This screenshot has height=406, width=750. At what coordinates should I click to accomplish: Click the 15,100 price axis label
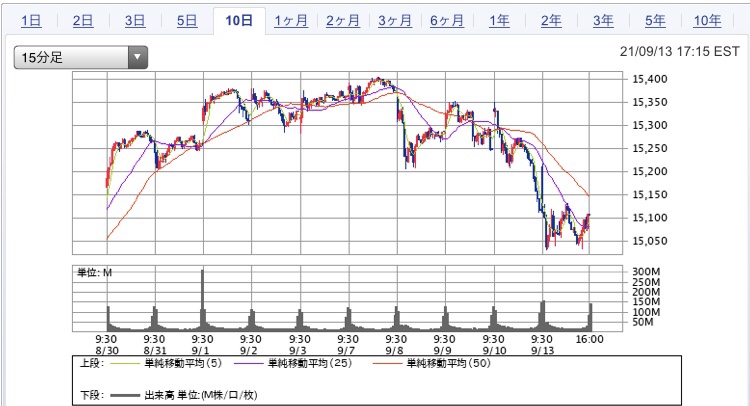pyautogui.click(x=650, y=218)
